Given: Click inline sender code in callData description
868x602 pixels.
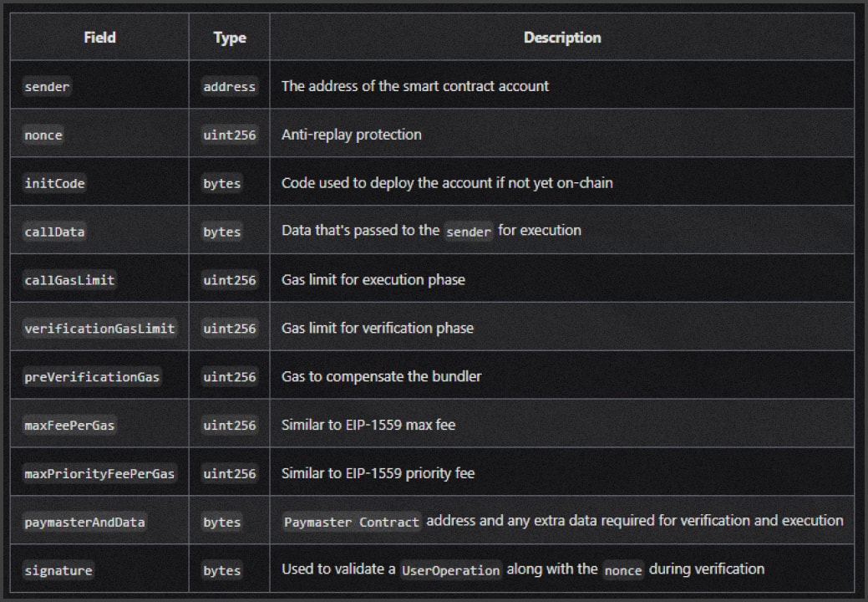Looking at the screenshot, I should 469,232.
